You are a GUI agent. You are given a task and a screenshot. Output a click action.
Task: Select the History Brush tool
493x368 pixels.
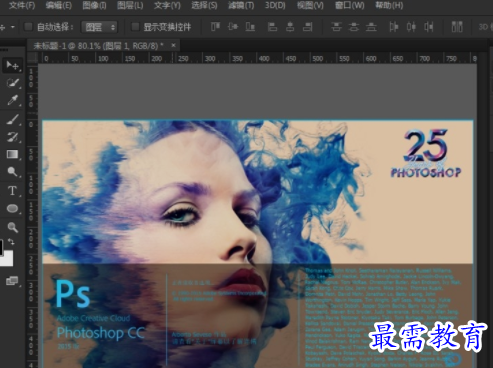(12, 137)
